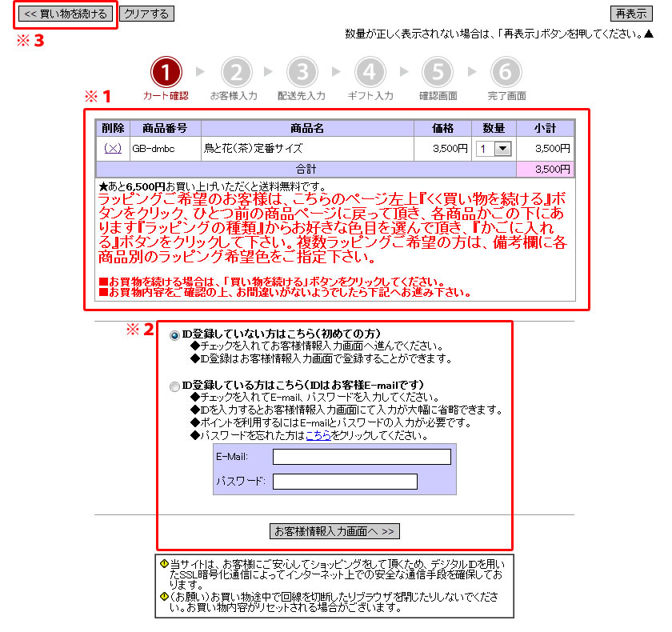Focus the E-Mail input field
This screenshot has width=672, height=632.
pyautogui.click(x=362, y=457)
